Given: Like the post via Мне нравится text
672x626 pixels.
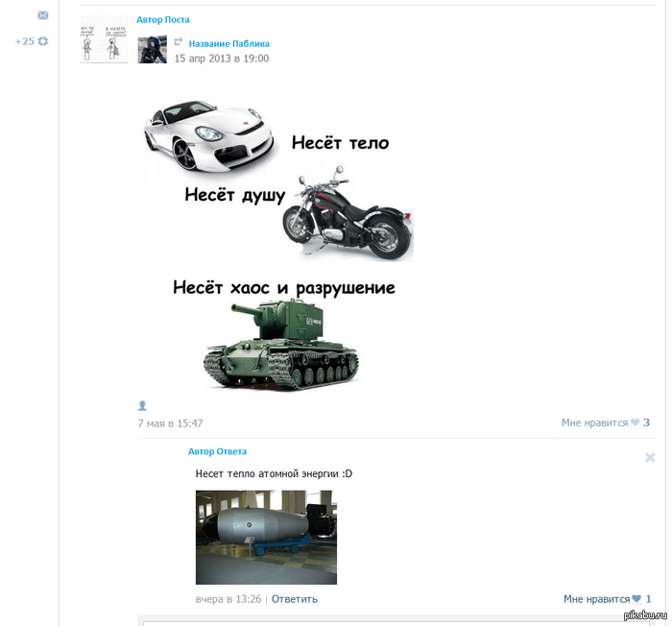Looking at the screenshot, I should click(x=594, y=422).
